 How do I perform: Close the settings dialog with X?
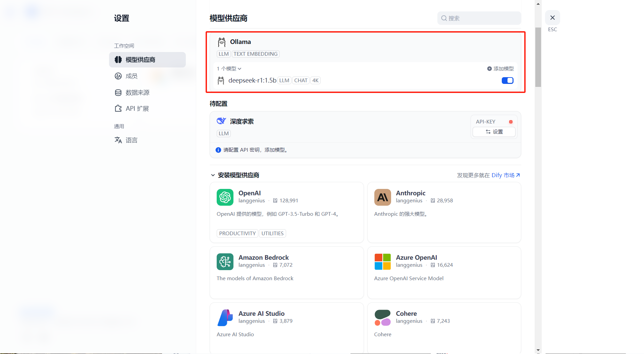coord(552,17)
